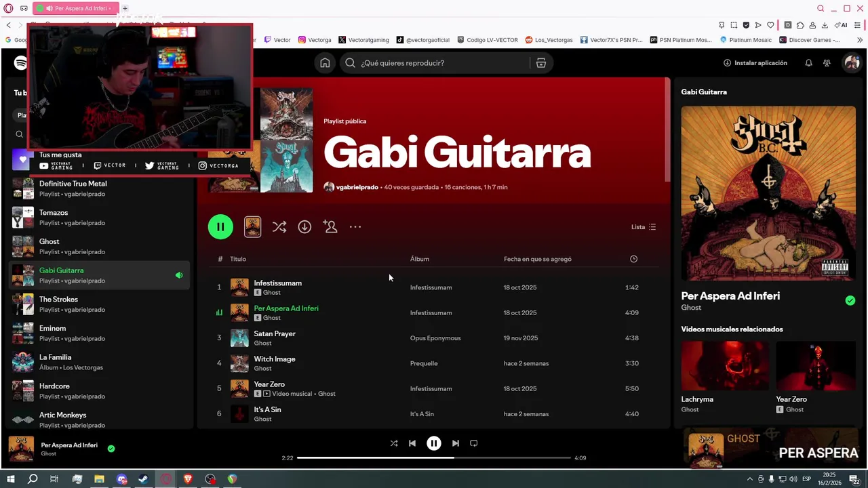The width and height of the screenshot is (868, 488).
Task: Skip to the next track
Action: coord(456,443)
